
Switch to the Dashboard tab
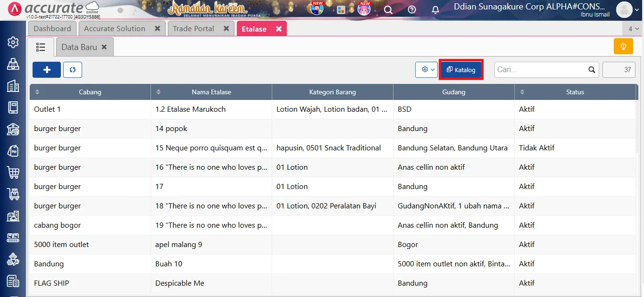click(52, 28)
